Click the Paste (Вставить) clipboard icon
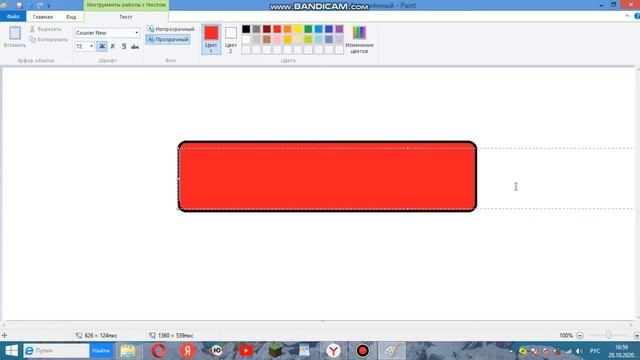 coord(15,33)
